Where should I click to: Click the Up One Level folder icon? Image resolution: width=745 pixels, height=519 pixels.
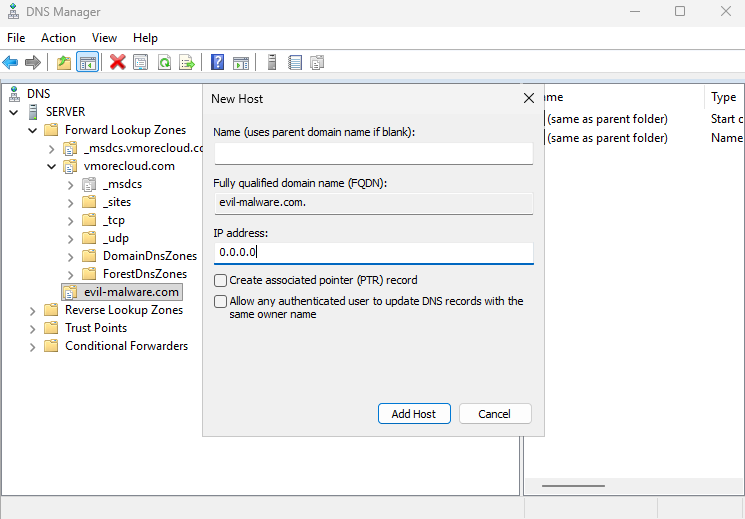tap(64, 62)
